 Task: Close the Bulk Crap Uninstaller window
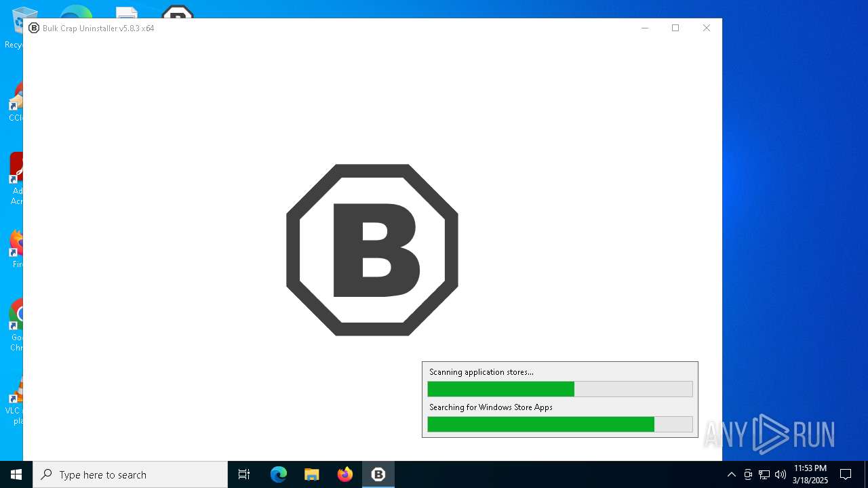coord(707,28)
